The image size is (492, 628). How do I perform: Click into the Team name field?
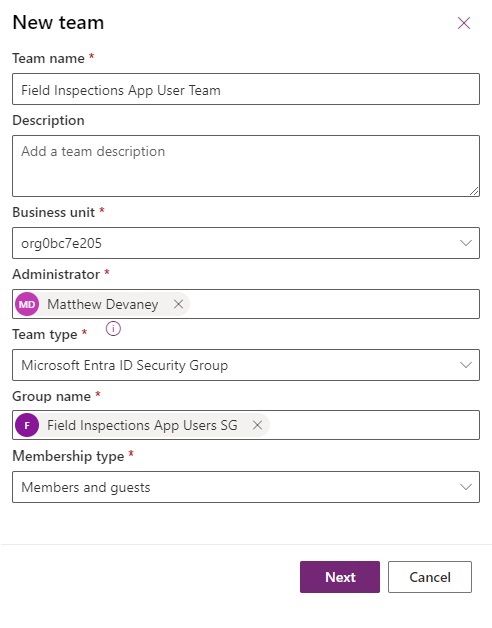point(246,89)
